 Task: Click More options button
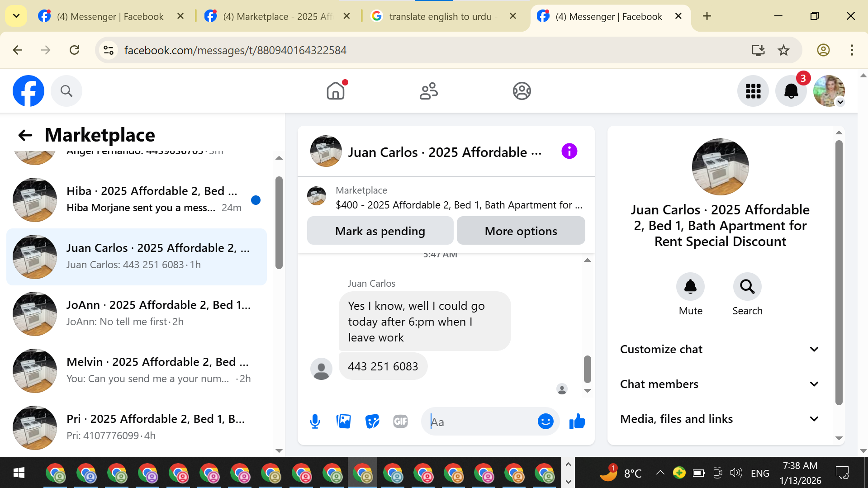521,231
